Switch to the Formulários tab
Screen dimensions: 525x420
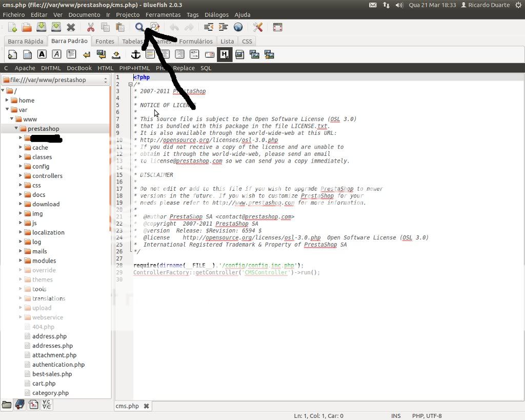click(196, 41)
